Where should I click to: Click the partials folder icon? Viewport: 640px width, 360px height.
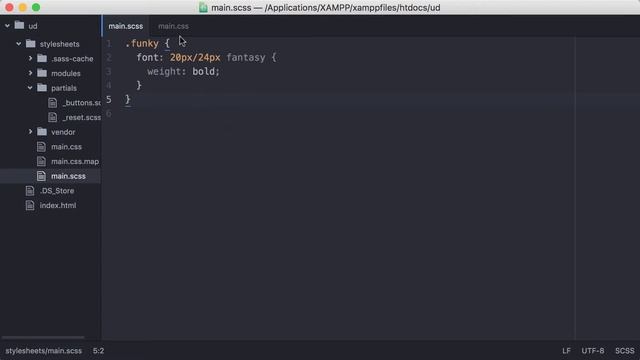(x=42, y=87)
